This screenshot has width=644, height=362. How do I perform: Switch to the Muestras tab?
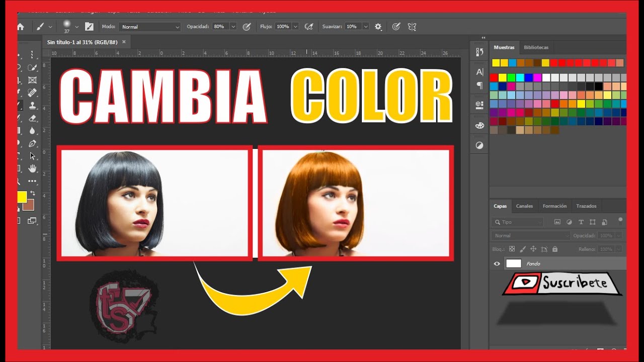point(504,47)
